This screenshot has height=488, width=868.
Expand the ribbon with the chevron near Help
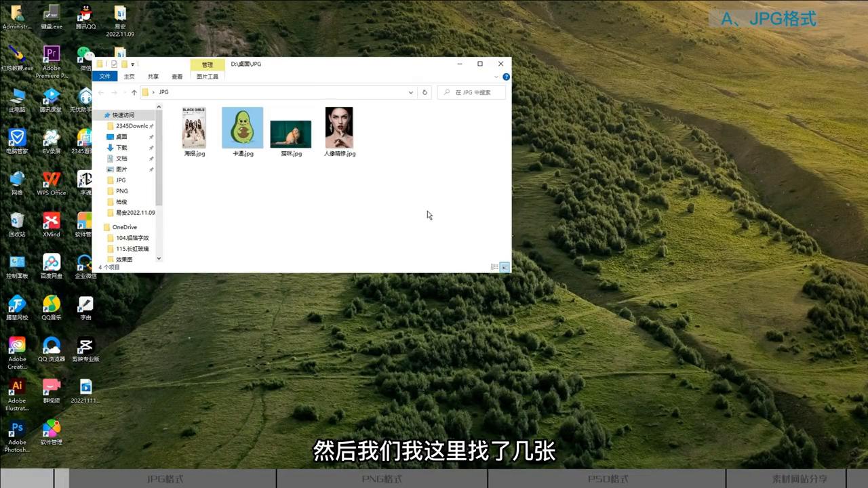[496, 77]
